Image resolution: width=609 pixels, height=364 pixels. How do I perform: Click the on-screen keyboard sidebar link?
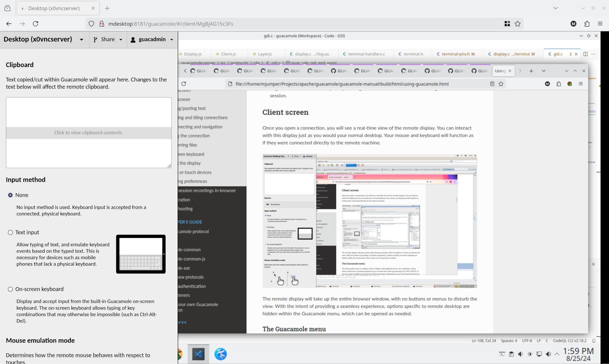point(191,154)
